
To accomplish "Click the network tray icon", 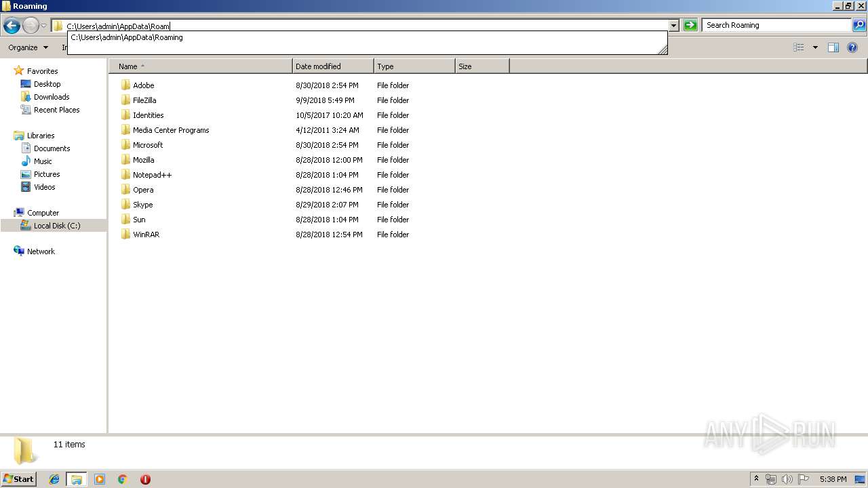I will (x=771, y=479).
